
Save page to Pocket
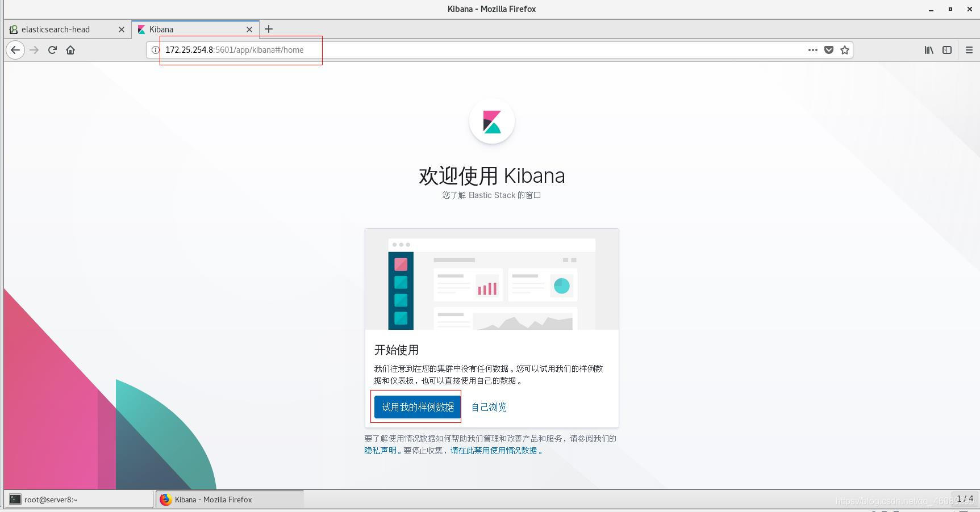829,50
